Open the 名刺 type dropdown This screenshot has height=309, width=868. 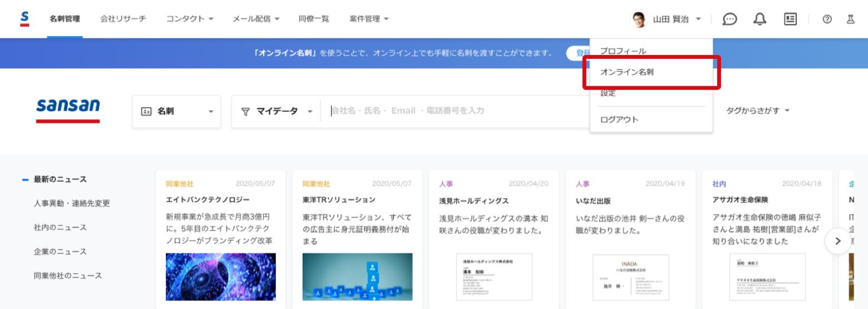(x=177, y=111)
